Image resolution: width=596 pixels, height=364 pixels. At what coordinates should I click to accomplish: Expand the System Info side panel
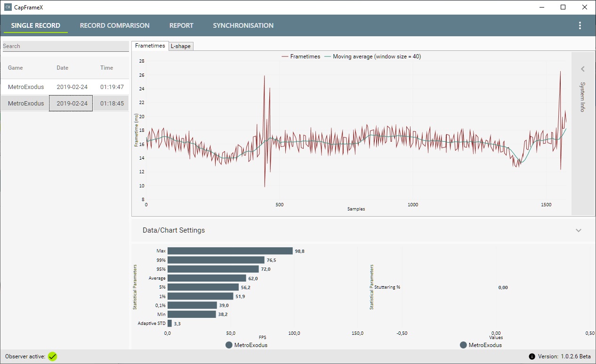(582, 69)
